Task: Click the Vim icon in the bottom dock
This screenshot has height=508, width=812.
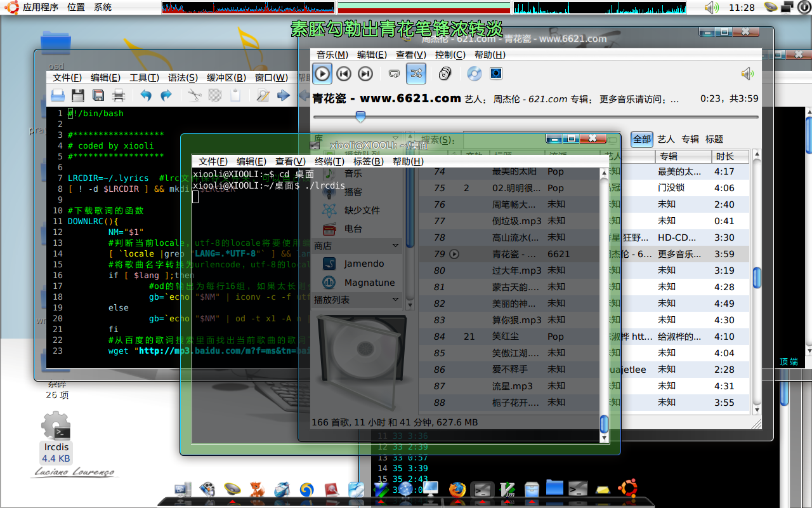Action: [x=507, y=489]
